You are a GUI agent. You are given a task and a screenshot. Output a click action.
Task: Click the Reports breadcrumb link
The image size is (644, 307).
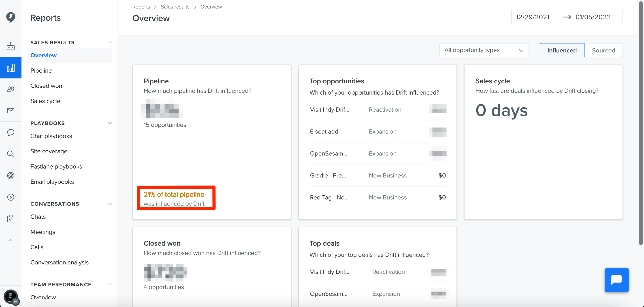point(141,7)
